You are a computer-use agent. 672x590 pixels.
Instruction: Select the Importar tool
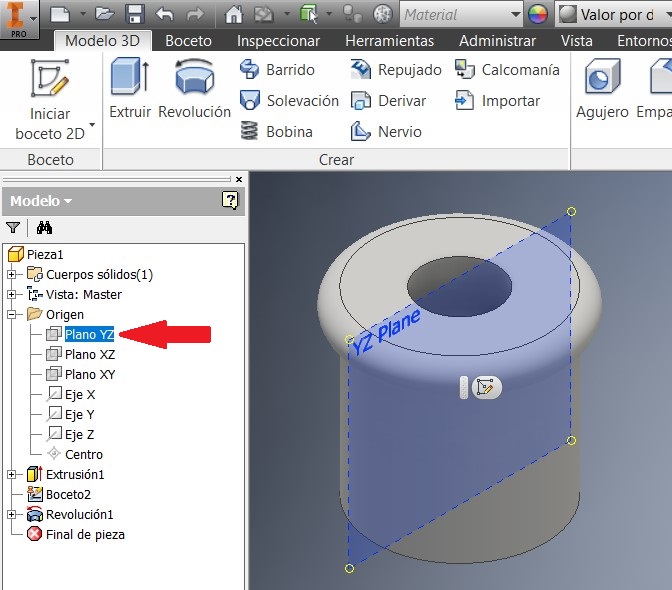[x=497, y=101]
